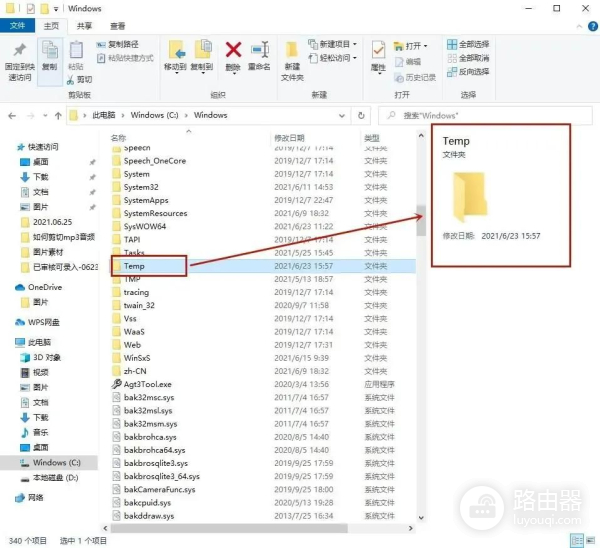Open OneDrive in navigation pane
Screen dimensions: 600x548
click(x=45, y=287)
